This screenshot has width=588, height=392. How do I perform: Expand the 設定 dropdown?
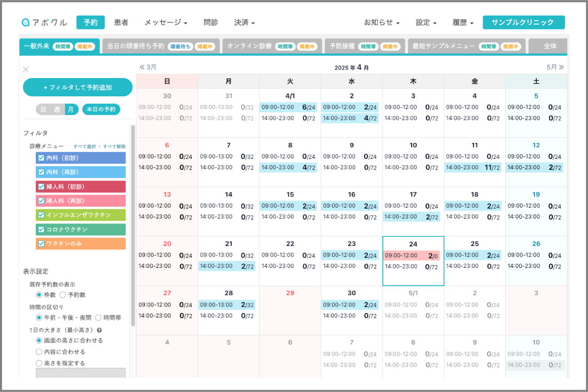426,23
